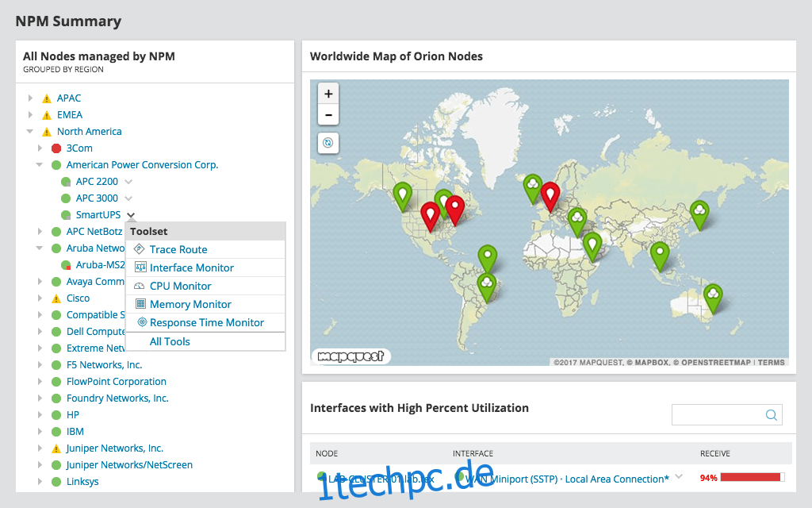Expand the Linksys vendor group

pos(40,482)
